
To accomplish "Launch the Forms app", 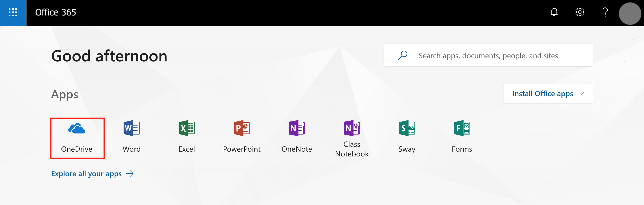I will click(x=462, y=137).
